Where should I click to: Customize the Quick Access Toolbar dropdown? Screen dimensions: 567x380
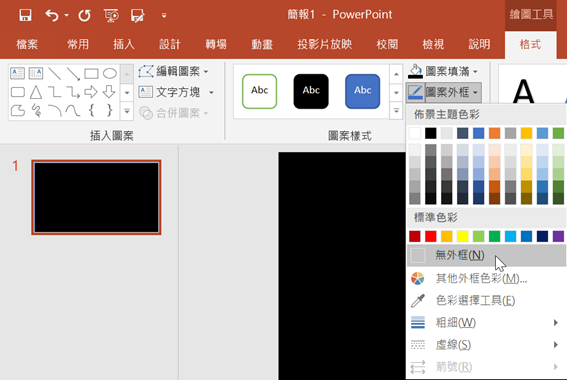pos(164,16)
